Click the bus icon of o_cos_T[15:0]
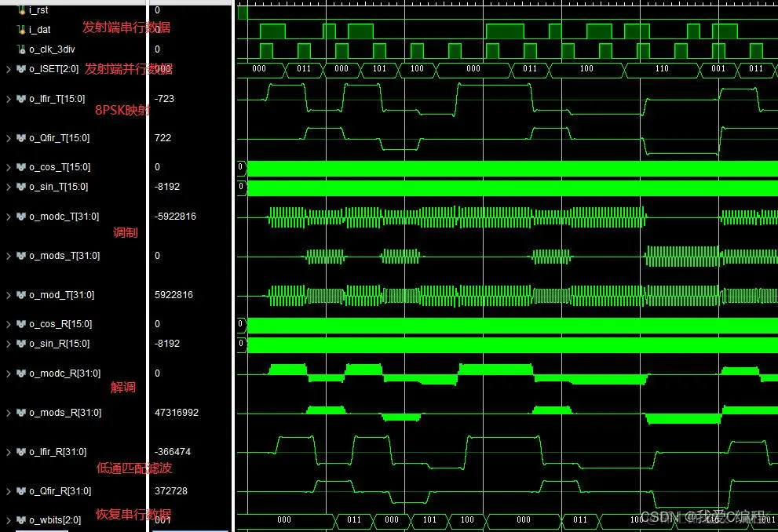Viewport: 778px width, 532px height. point(21,167)
